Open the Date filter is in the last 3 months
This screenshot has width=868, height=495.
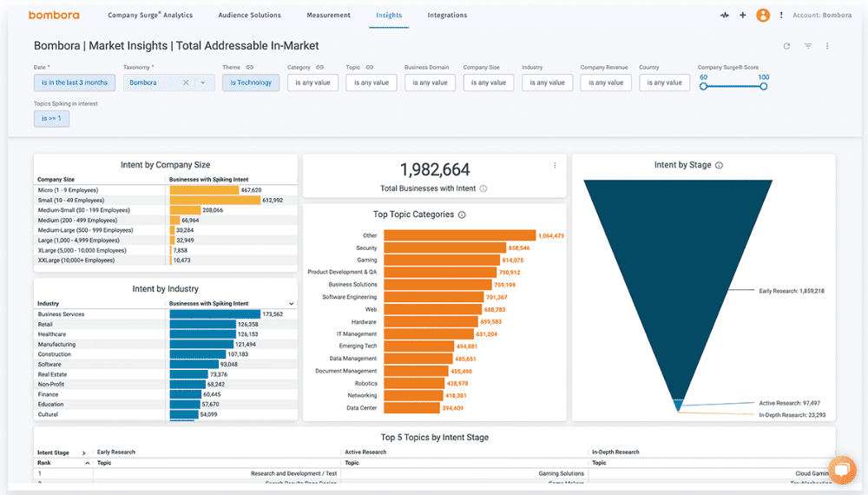[x=75, y=82]
